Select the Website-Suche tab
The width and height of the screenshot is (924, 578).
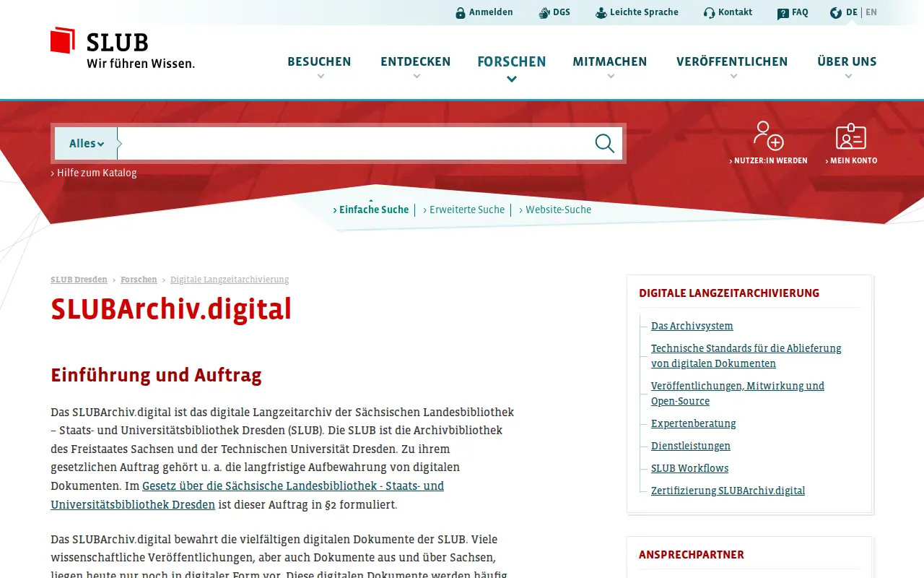tap(555, 210)
